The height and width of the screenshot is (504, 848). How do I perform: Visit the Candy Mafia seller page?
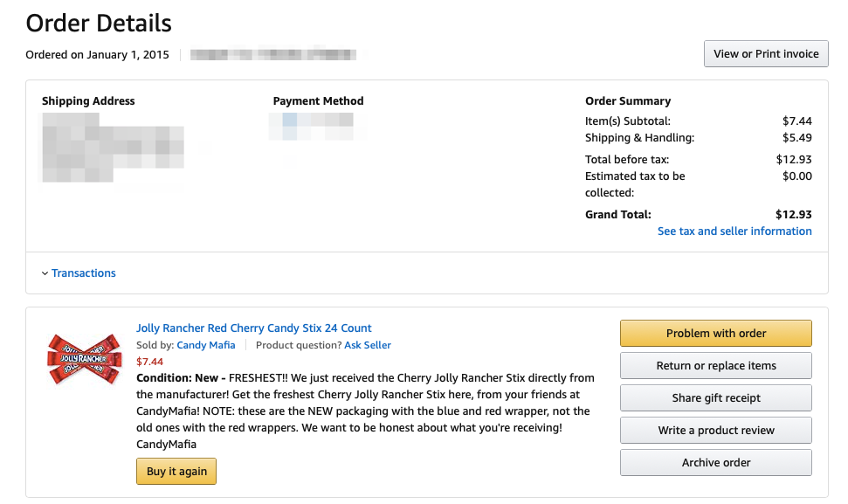[x=206, y=345]
